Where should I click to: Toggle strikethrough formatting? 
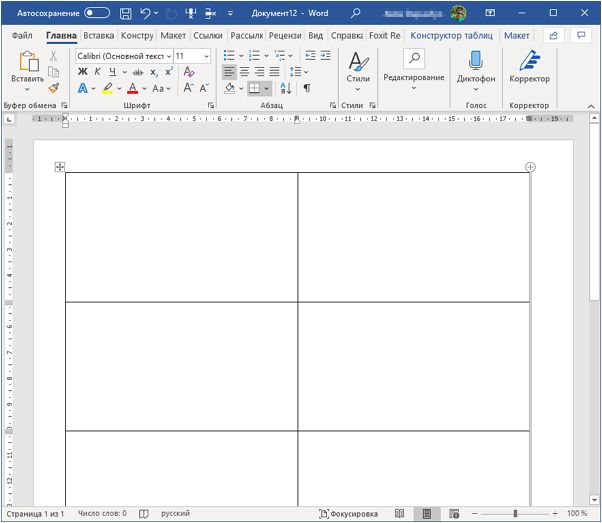click(137, 72)
